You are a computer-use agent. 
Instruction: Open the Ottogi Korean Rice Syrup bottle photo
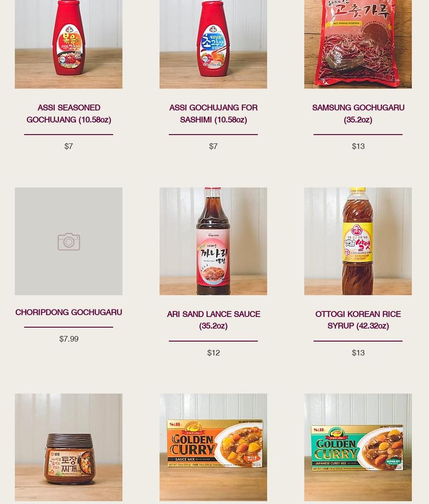coord(358,241)
